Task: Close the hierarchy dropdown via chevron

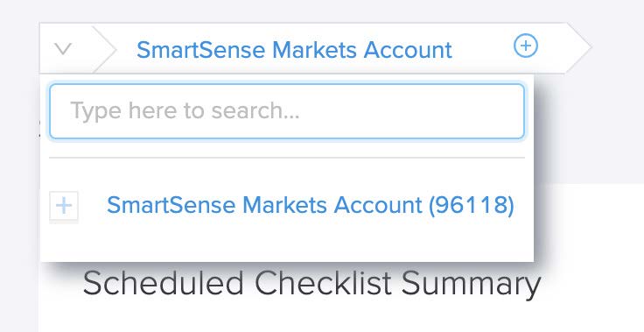Action: 63,48
